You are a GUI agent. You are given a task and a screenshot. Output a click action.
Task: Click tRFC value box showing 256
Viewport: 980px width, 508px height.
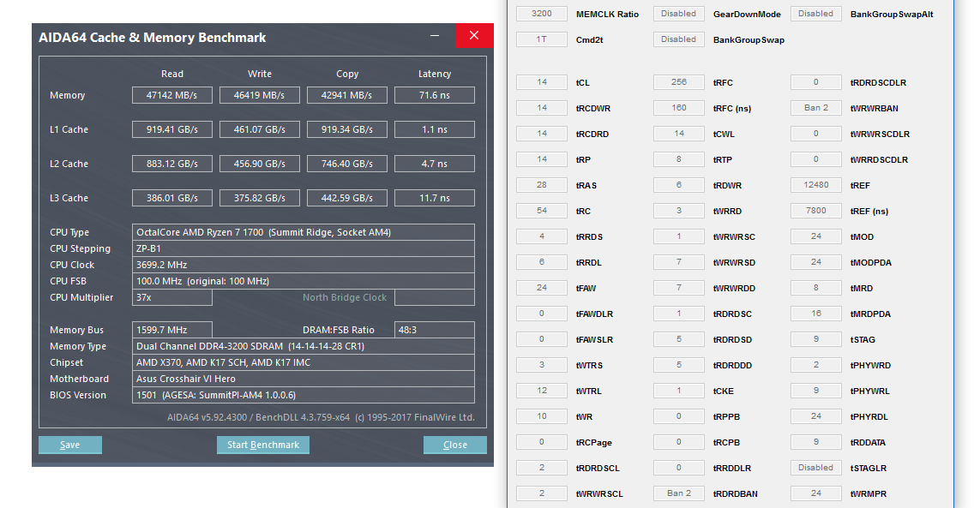[679, 82]
